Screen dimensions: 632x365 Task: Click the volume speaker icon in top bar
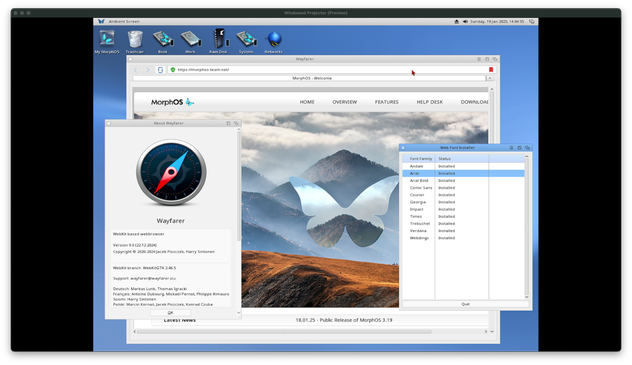coord(465,21)
